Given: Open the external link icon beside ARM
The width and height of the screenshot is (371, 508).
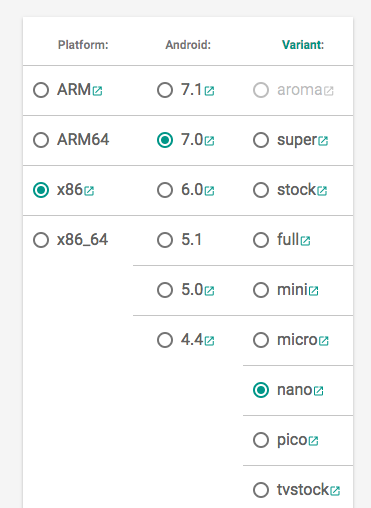Looking at the screenshot, I should (98, 91).
